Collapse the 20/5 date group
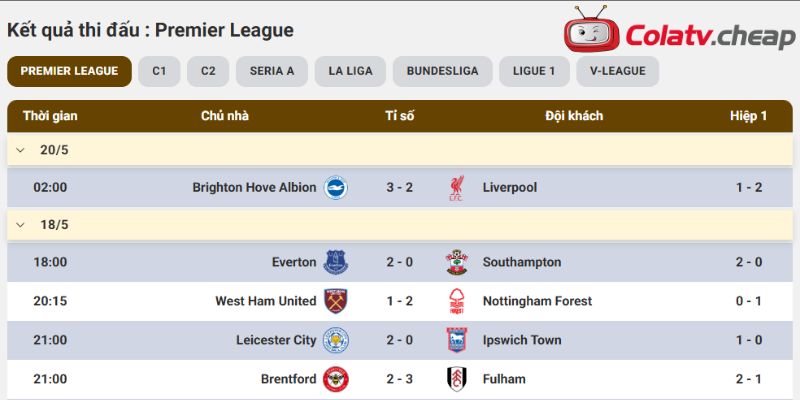Image resolution: width=800 pixels, height=400 pixels. 20,150
